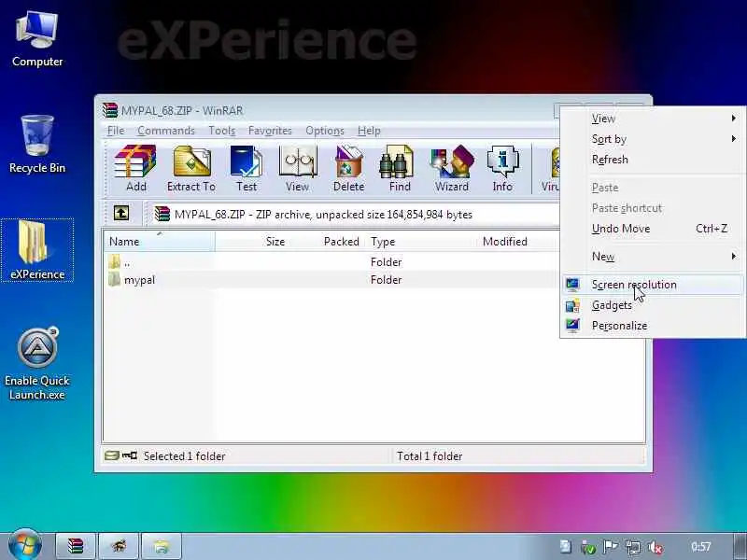The width and height of the screenshot is (747, 560).
Task: Click the muted volume tray icon
Action: point(656,548)
